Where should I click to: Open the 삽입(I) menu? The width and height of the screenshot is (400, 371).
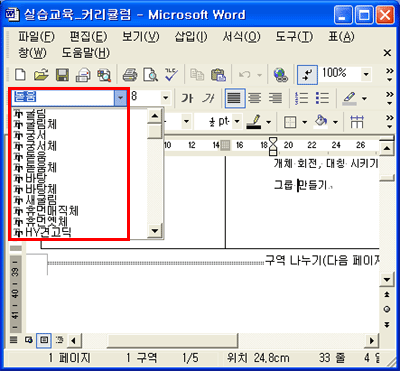191,37
